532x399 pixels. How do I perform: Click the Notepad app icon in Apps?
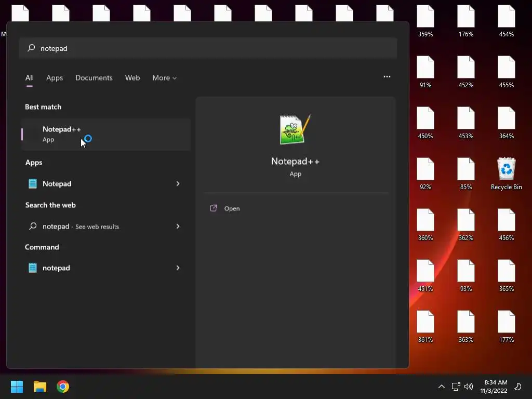coord(33,183)
